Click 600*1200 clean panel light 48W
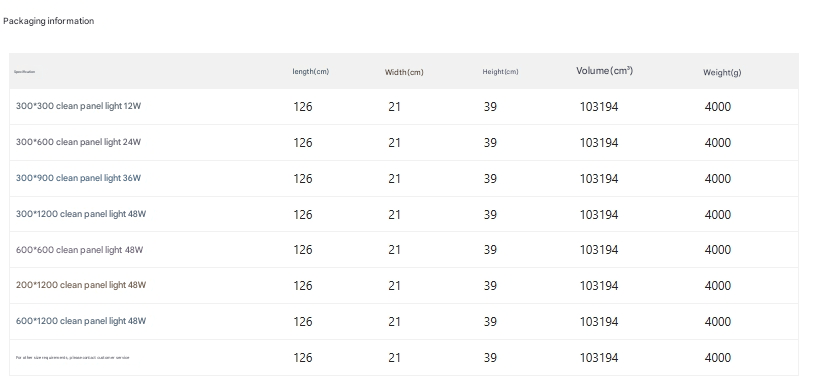The image size is (813, 390). point(81,321)
